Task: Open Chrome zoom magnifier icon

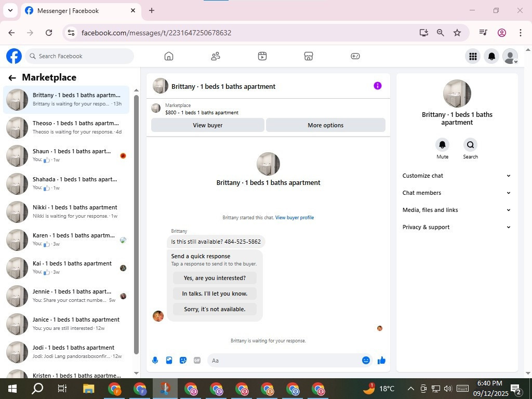Action: coord(441,33)
